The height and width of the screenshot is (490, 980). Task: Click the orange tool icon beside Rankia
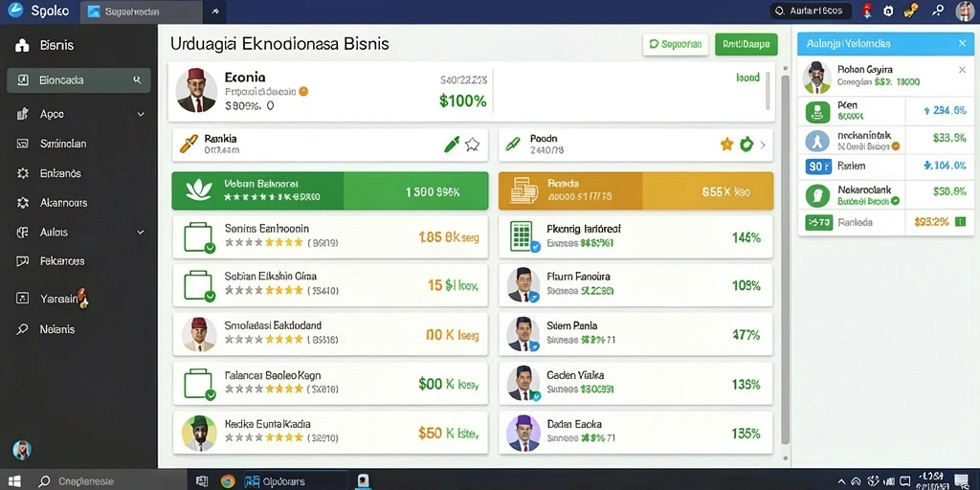[189, 144]
